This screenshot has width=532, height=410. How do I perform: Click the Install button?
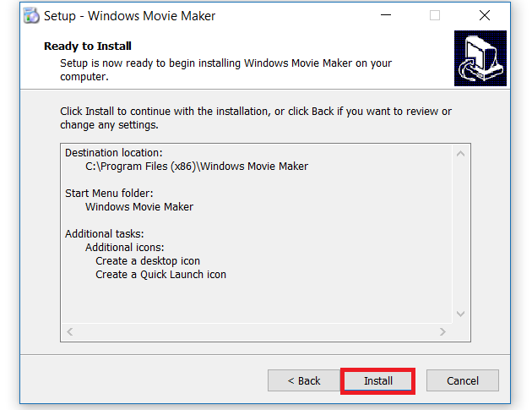pos(377,380)
